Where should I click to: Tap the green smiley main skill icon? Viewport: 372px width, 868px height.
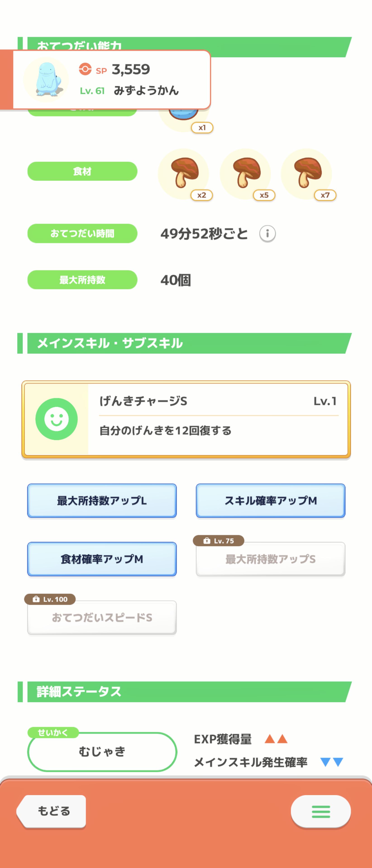click(x=57, y=419)
